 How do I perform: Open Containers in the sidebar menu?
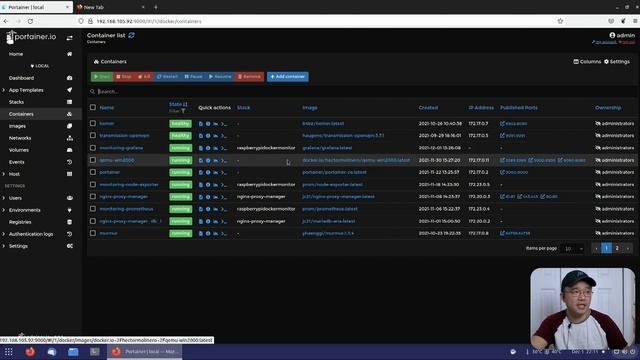pyautogui.click(x=21, y=114)
